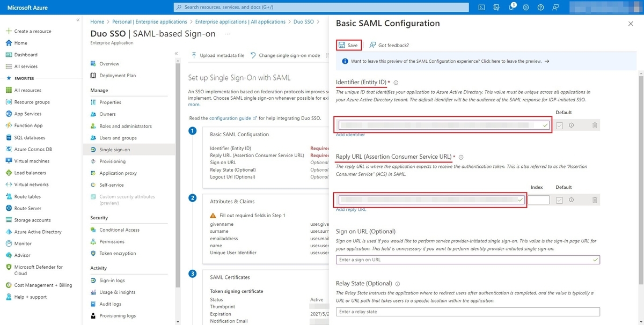Open Storage accounts
Image resolution: width=644 pixels, height=325 pixels.
[x=32, y=220]
